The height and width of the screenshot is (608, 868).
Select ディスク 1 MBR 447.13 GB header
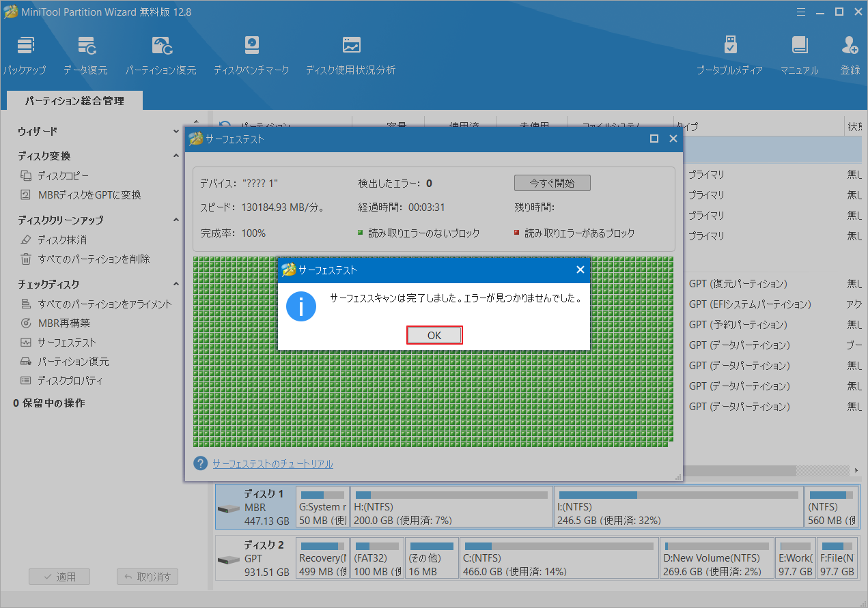point(256,507)
